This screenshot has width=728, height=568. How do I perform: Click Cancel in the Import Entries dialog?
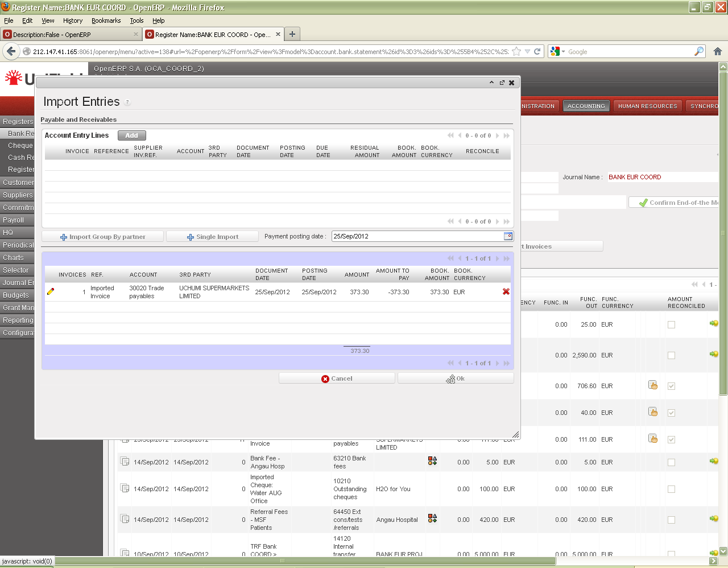(337, 378)
